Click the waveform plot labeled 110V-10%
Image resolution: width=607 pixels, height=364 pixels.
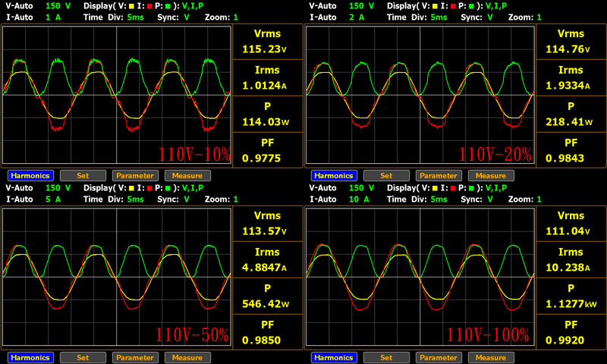pyautogui.click(x=117, y=95)
